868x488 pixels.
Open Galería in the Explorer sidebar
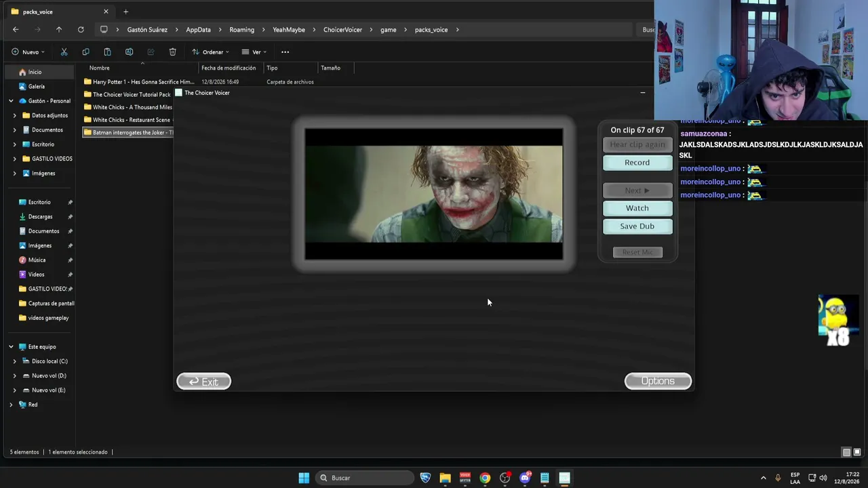(x=37, y=87)
